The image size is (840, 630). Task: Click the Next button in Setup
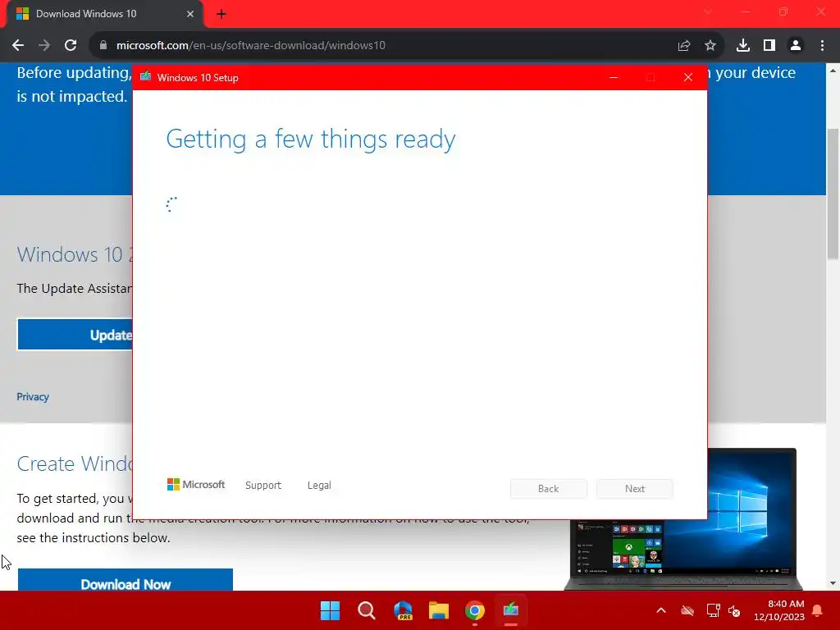click(x=635, y=489)
